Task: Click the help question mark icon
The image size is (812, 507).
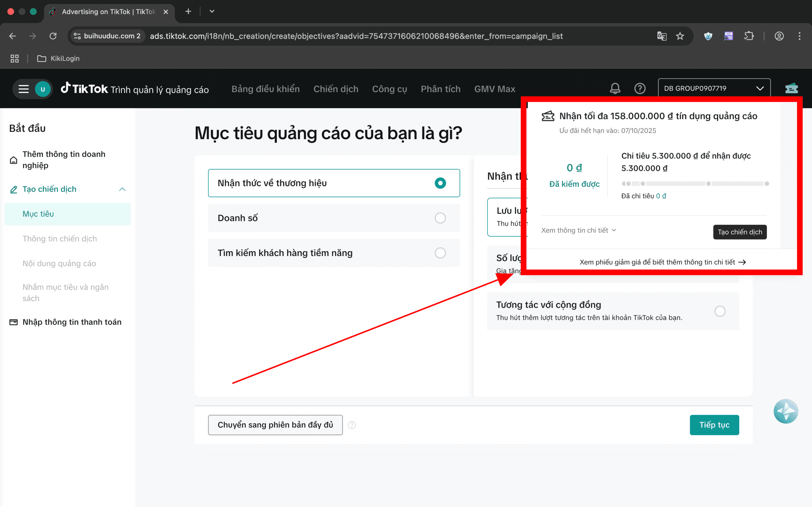Action: coord(640,88)
